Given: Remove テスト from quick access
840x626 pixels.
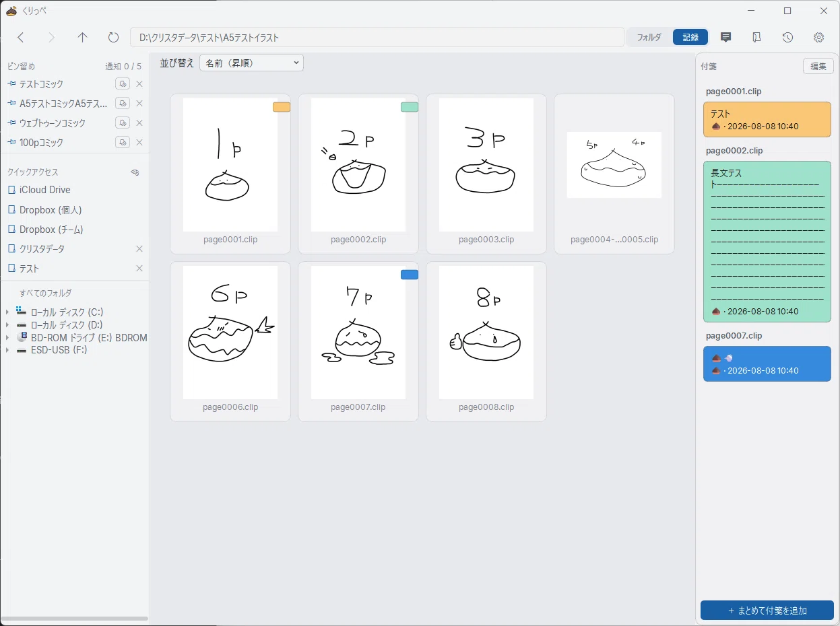Looking at the screenshot, I should 139,269.
